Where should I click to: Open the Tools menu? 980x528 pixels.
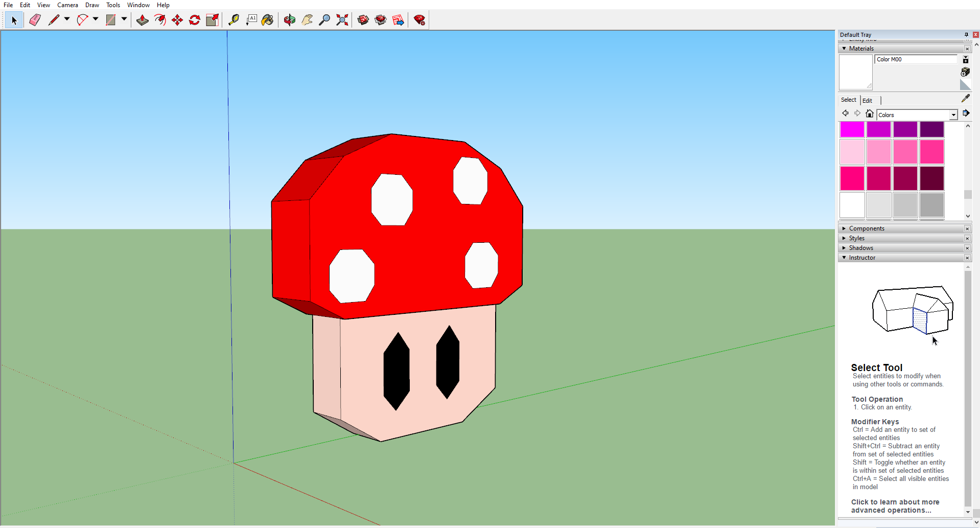coord(113,5)
